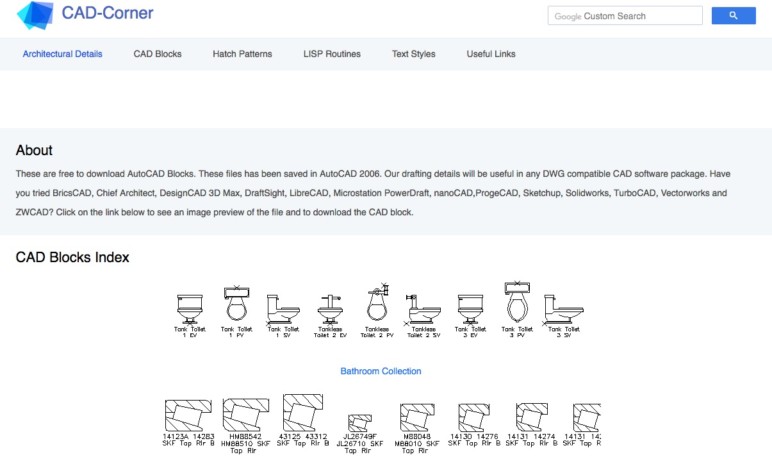Click the CAD Blocks Index heading
Image resolution: width=772 pixels, height=473 pixels.
click(72, 257)
